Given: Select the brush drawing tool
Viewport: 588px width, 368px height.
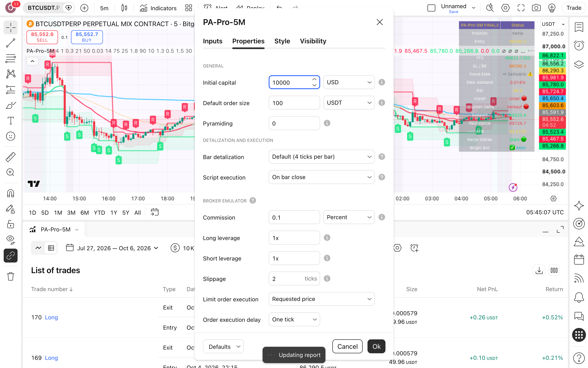Looking at the screenshot, I should 10,105.
